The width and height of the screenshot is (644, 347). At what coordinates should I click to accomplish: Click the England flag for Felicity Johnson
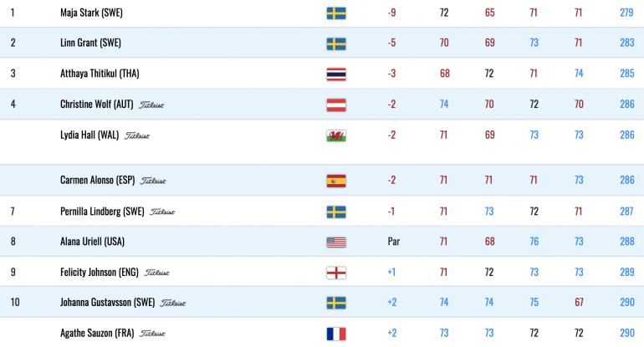tap(336, 273)
